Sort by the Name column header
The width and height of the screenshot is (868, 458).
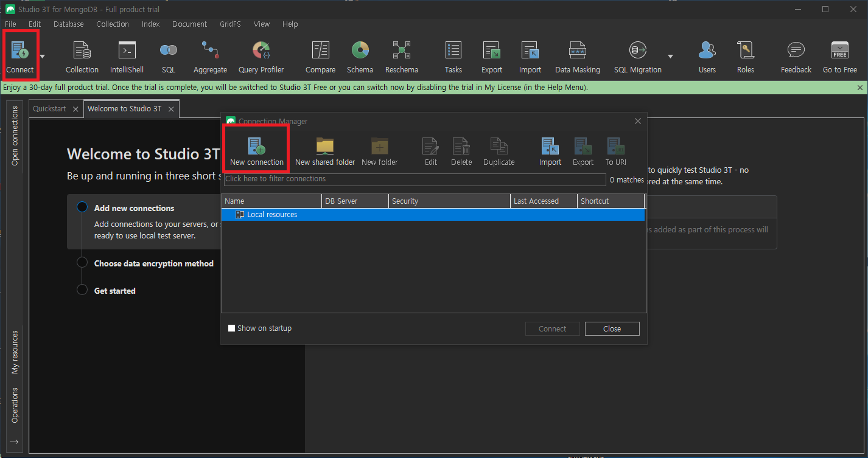point(271,201)
